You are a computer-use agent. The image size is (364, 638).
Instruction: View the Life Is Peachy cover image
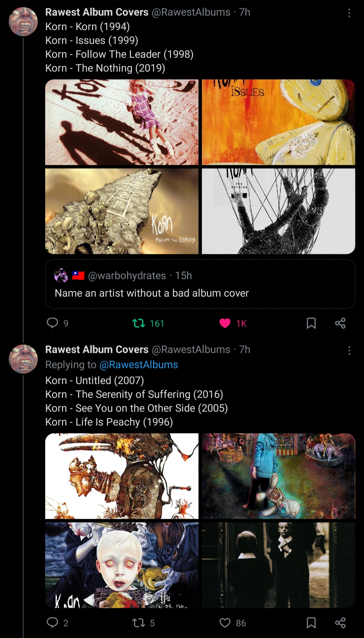click(278, 565)
